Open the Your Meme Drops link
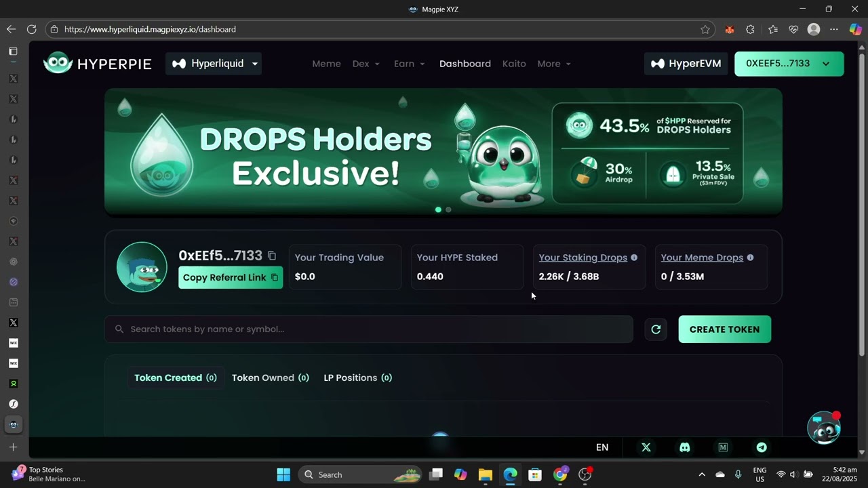The width and height of the screenshot is (868, 488). (702, 258)
